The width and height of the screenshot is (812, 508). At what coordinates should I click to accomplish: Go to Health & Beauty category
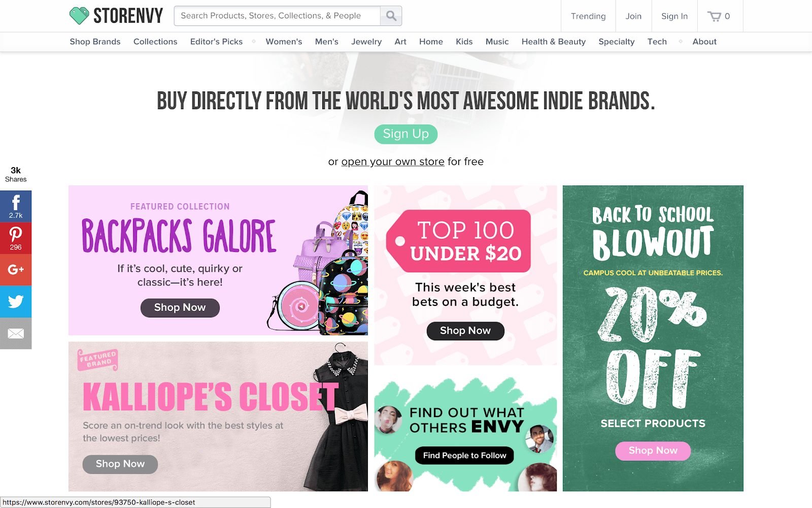554,42
